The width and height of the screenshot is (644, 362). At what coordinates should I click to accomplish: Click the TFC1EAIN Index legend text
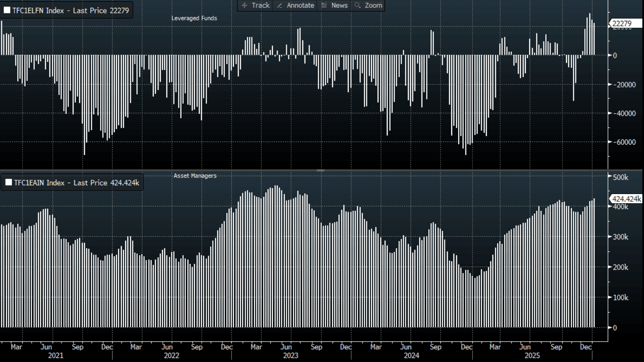click(76, 183)
